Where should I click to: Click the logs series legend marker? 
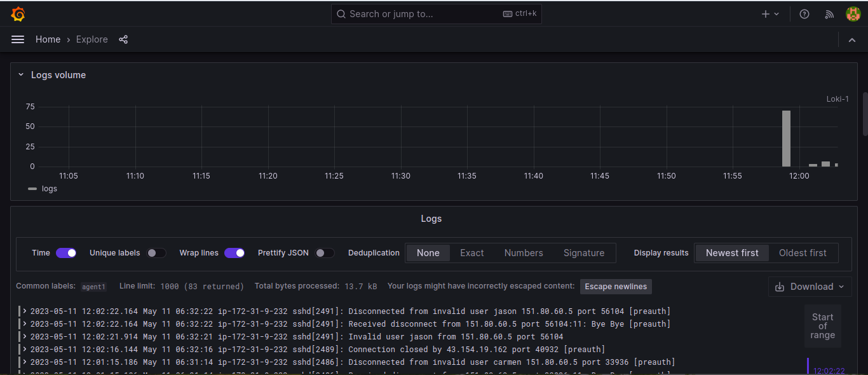click(x=32, y=189)
